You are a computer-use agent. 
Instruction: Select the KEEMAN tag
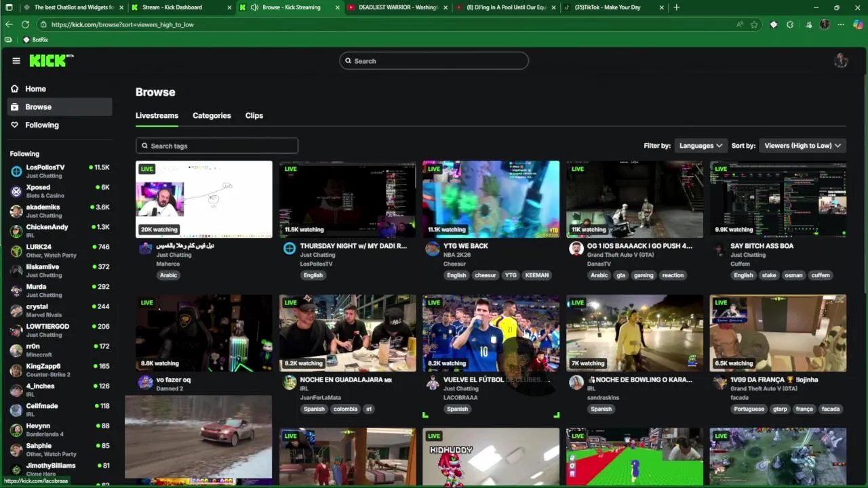click(536, 275)
